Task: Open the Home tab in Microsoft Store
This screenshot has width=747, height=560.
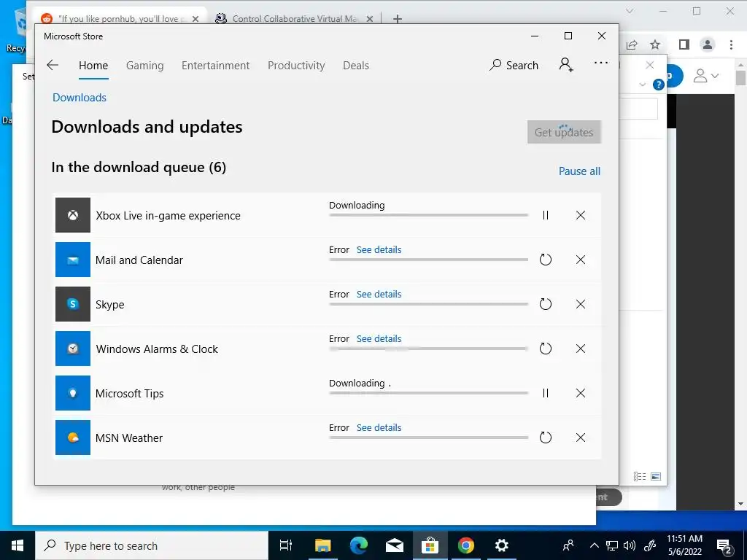Action: 93,65
